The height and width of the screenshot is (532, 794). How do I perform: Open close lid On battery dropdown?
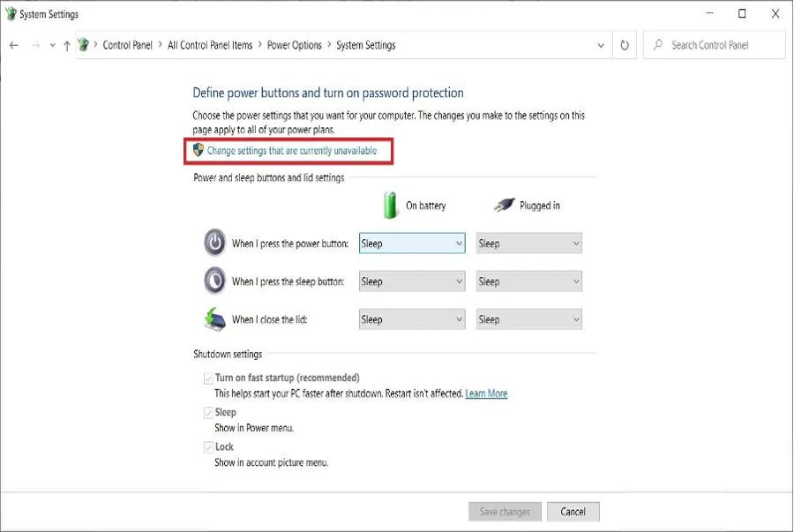point(412,319)
